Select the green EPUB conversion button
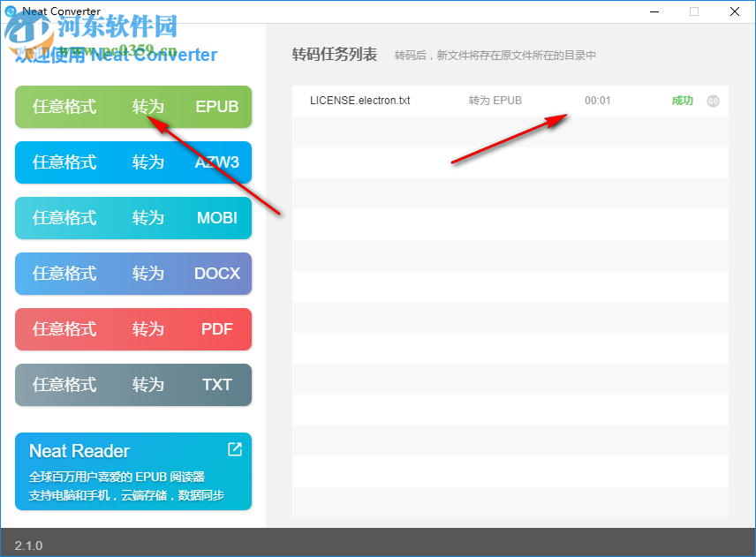Image resolution: width=756 pixels, height=557 pixels. pyautogui.click(x=132, y=106)
